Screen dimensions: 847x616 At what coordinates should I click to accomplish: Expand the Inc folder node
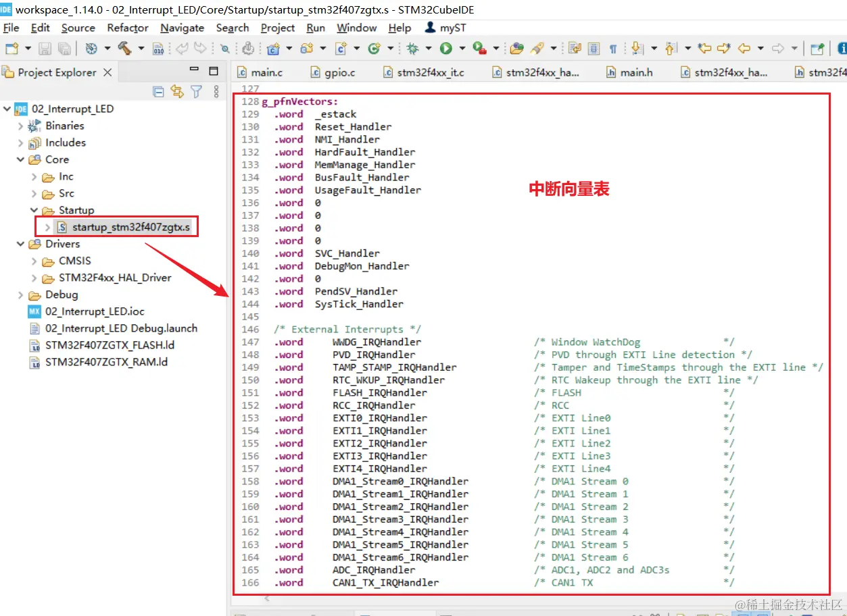[34, 176]
